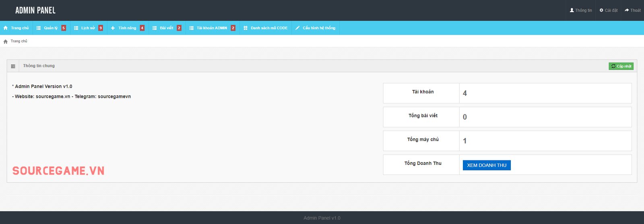Screen dimensions: 644x224
Task: Open the Bài viết menu
Action: [x=167, y=28]
